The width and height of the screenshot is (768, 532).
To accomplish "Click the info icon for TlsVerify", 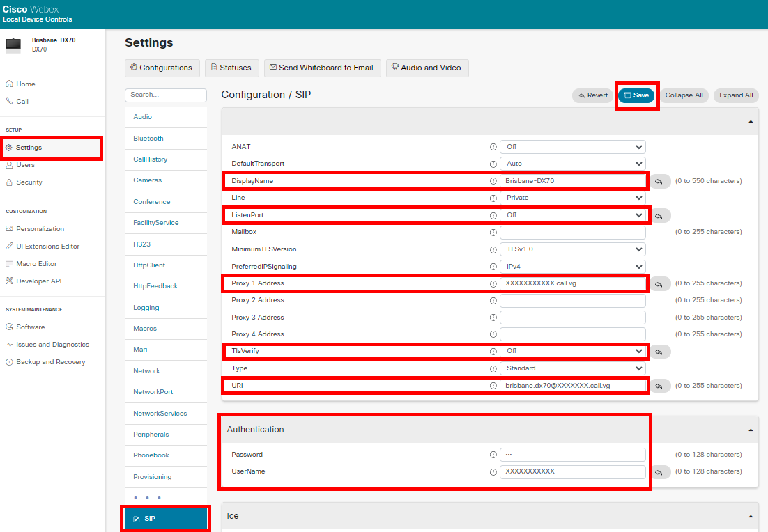I will (493, 352).
